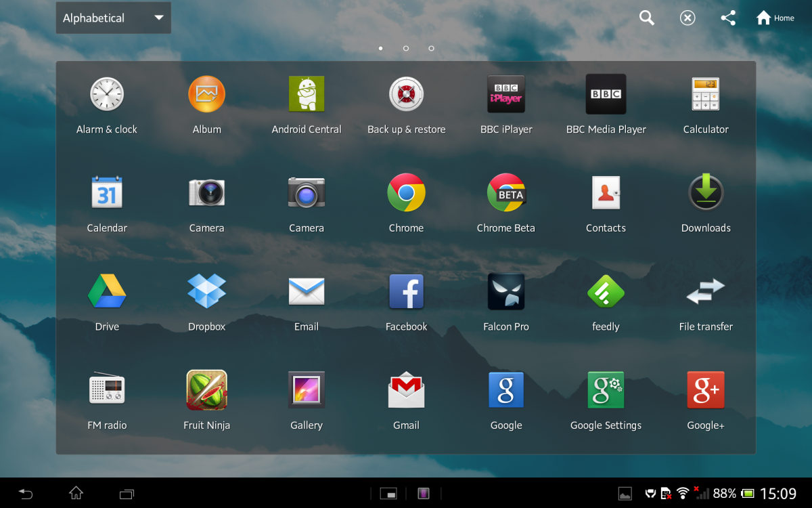This screenshot has height=508, width=812.
Task: Switch to the second page indicator dot
Action: (x=406, y=48)
